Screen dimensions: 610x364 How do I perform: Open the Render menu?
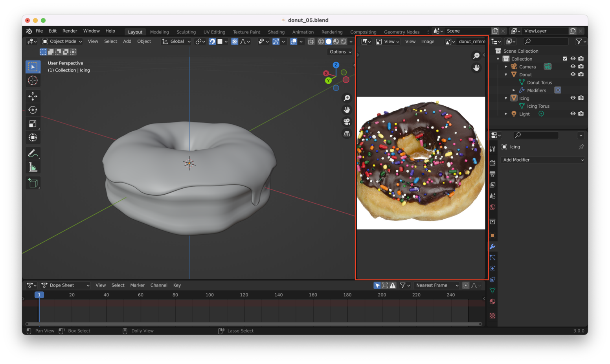[70, 31]
